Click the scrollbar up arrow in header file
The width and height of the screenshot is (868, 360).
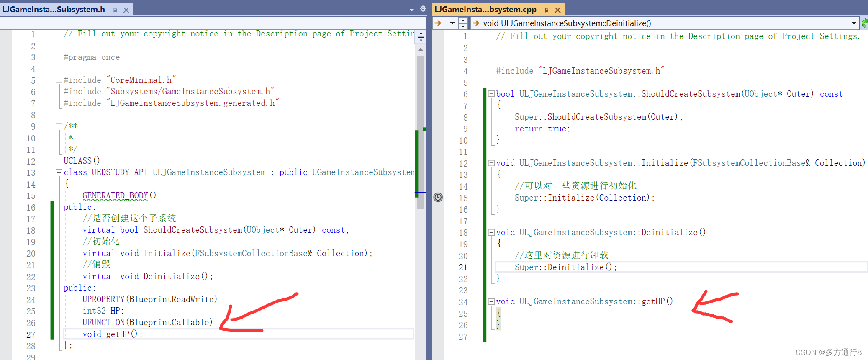pyautogui.click(x=421, y=49)
